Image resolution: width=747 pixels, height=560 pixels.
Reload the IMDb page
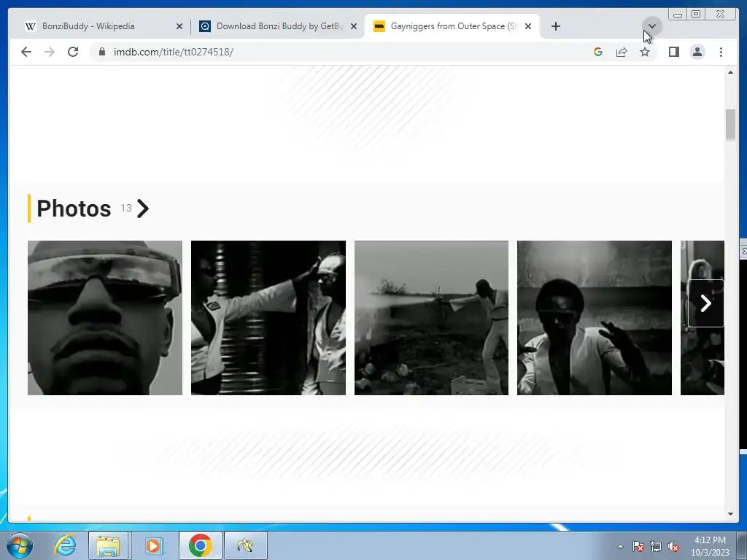coord(73,52)
